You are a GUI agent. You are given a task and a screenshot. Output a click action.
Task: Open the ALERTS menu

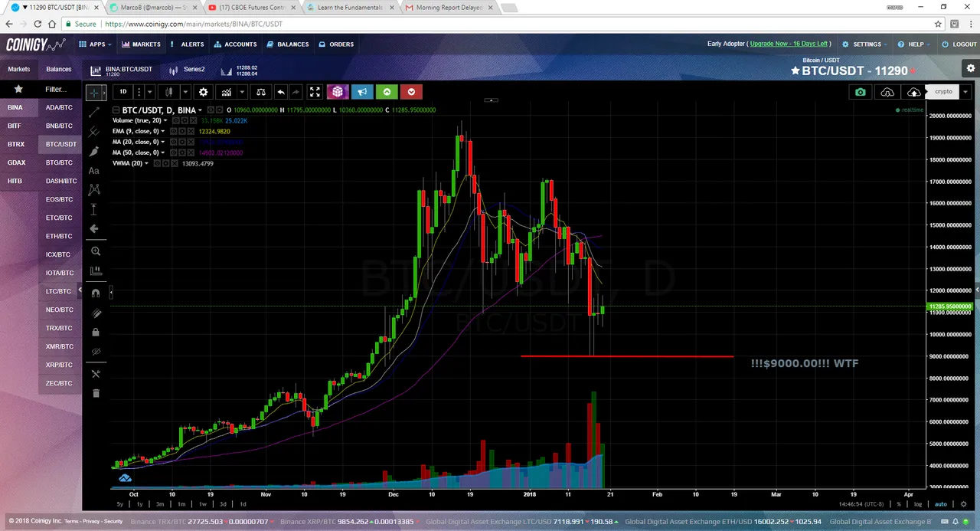187,44
